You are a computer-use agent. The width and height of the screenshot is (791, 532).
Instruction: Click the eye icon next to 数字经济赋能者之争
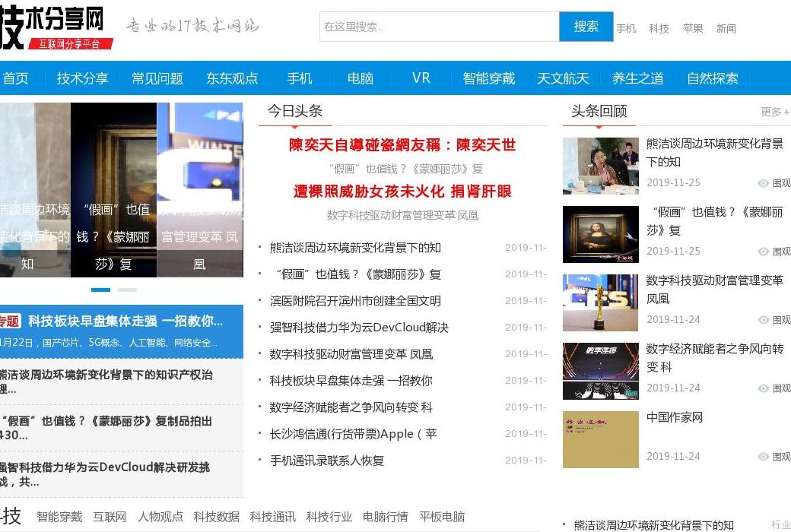click(763, 388)
